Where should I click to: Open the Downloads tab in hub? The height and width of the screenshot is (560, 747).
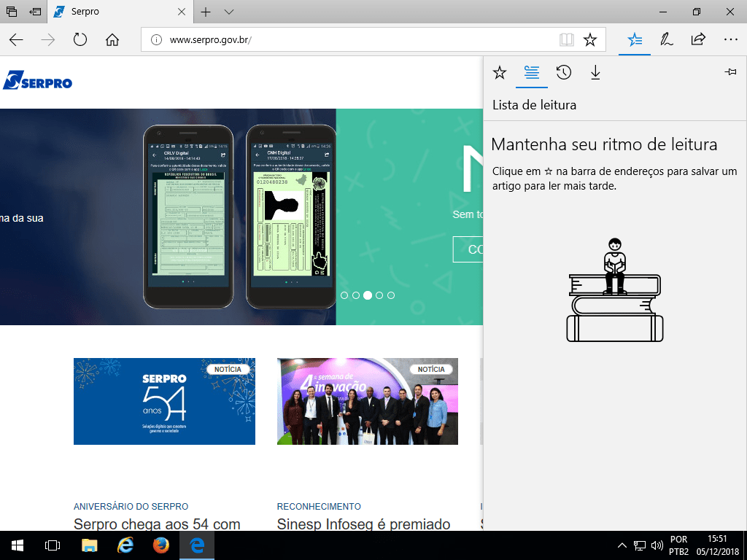pos(595,72)
